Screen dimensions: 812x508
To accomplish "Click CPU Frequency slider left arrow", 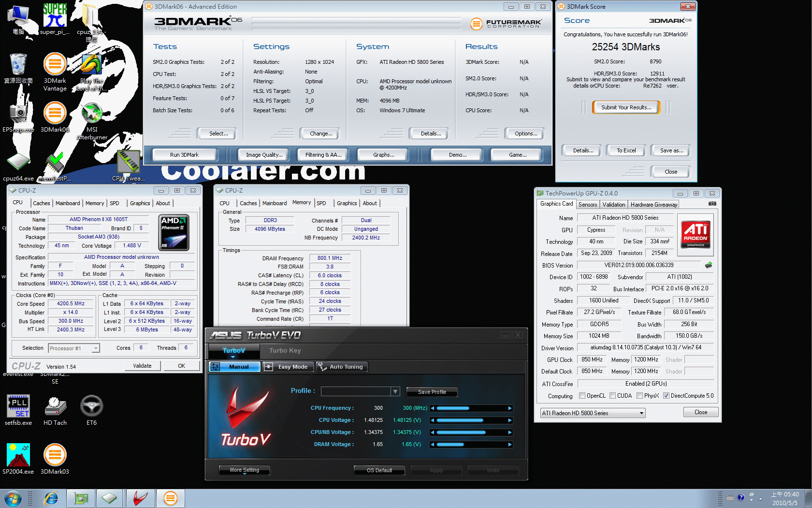I will [x=432, y=408].
